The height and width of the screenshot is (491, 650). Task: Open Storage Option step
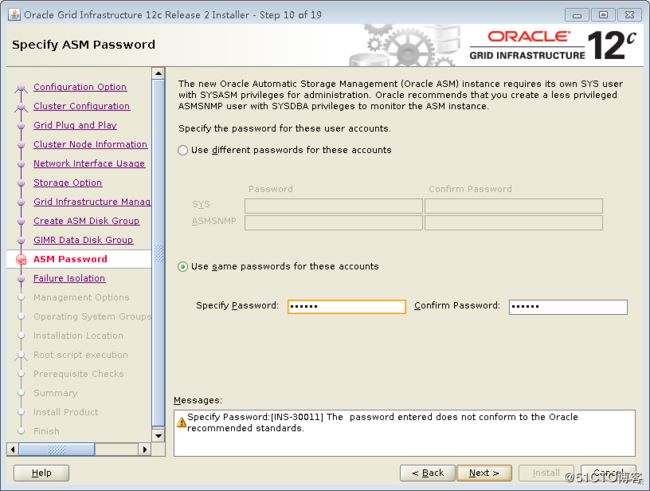[x=68, y=182]
